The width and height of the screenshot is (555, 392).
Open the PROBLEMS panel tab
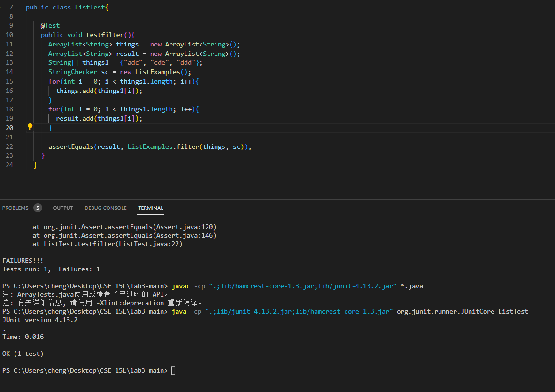tap(15, 208)
